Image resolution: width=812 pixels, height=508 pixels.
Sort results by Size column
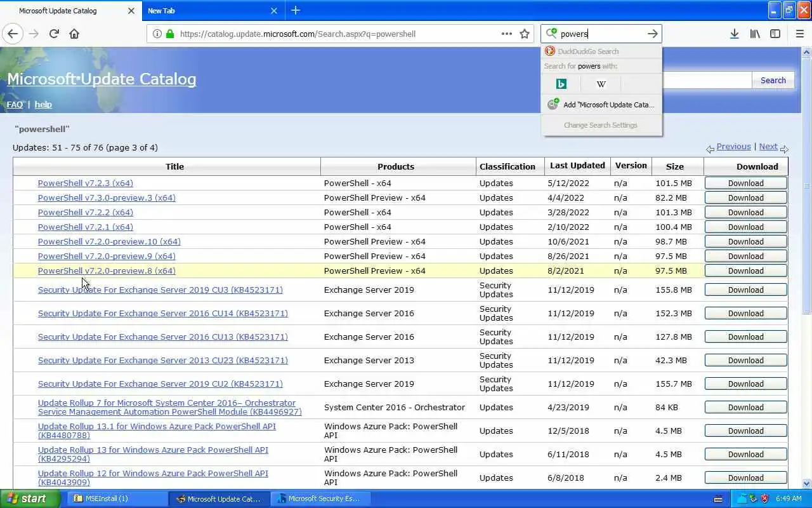pyautogui.click(x=675, y=166)
